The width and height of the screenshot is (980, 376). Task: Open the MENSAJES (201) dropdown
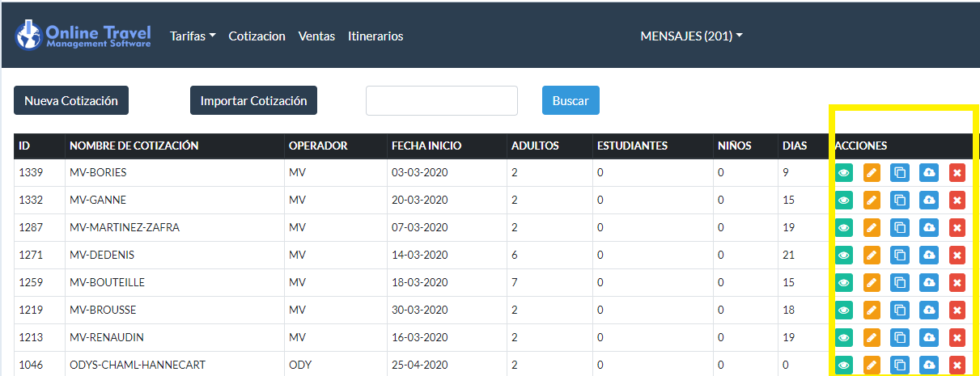[x=691, y=36]
